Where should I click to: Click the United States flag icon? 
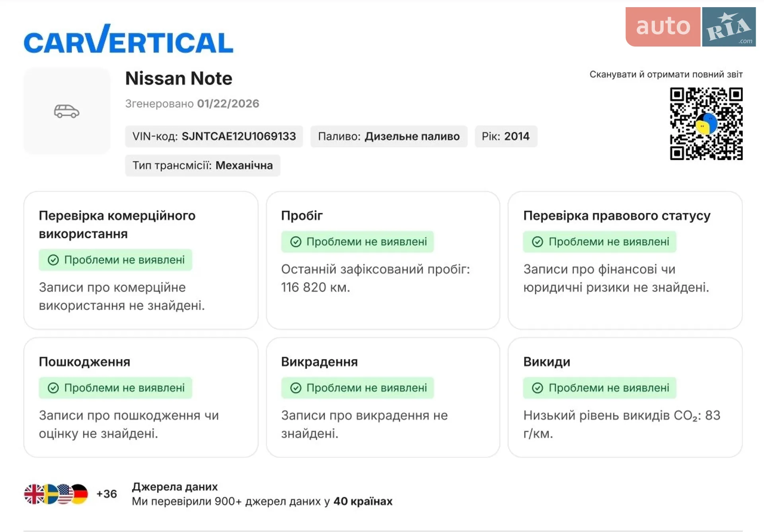(65, 494)
